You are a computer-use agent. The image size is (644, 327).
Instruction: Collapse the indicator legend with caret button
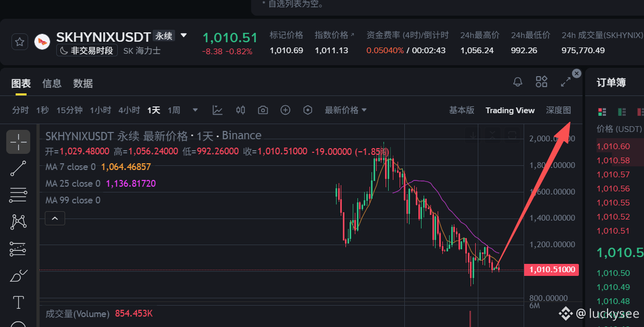(55, 218)
